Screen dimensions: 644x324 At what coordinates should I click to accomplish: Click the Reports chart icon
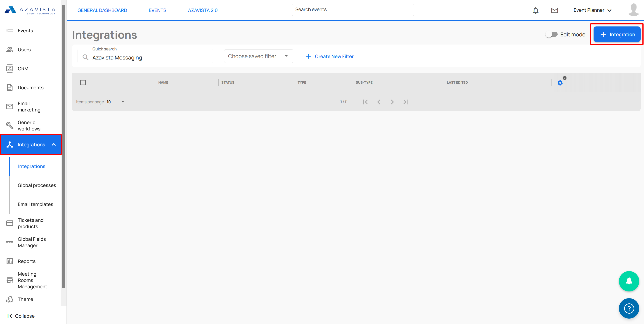(10, 261)
